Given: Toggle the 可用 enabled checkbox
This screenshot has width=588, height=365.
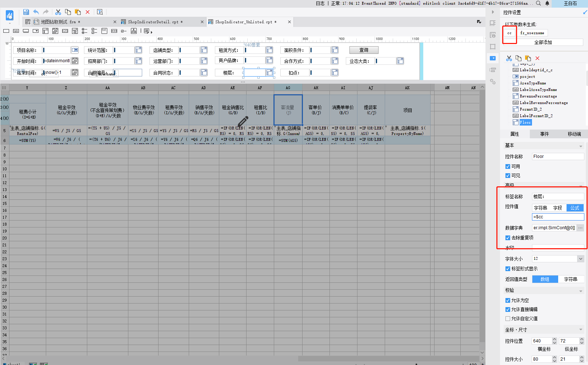Looking at the screenshot, I should point(508,166).
